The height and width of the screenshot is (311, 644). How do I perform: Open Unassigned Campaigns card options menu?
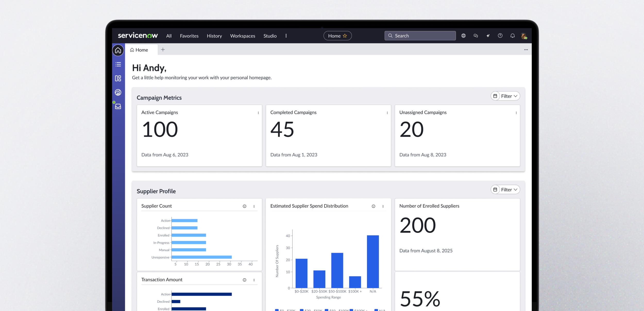(x=516, y=113)
